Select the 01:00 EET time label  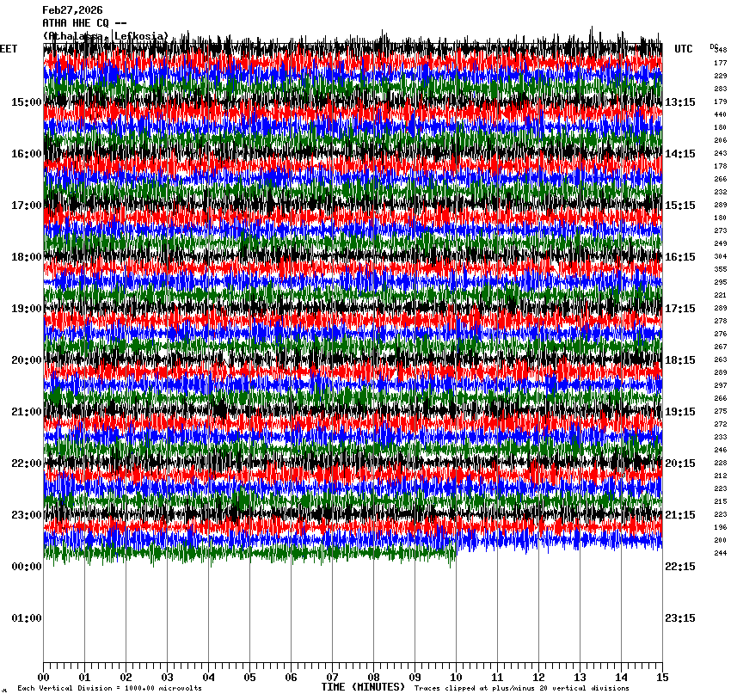26,618
